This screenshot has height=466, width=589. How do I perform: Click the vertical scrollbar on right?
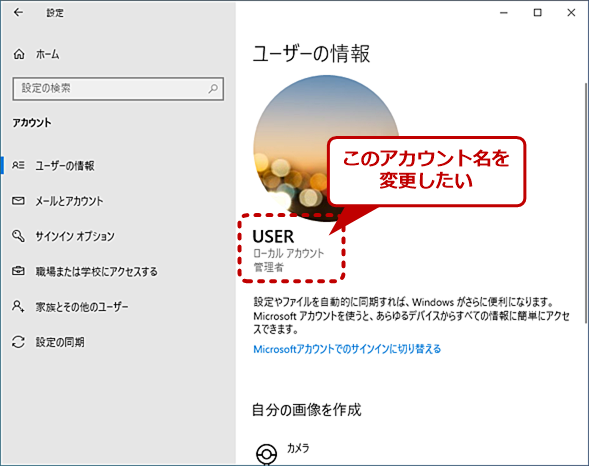[x=586, y=203]
